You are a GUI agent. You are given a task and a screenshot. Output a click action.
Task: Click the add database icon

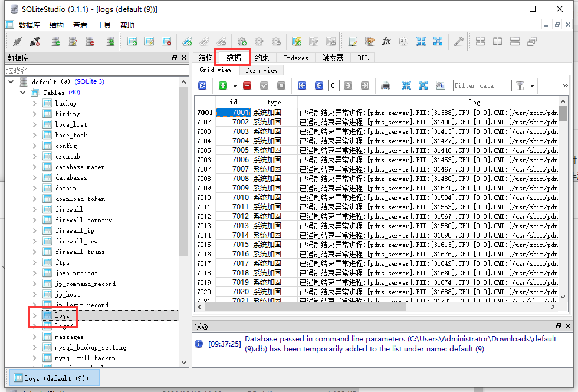(x=55, y=41)
